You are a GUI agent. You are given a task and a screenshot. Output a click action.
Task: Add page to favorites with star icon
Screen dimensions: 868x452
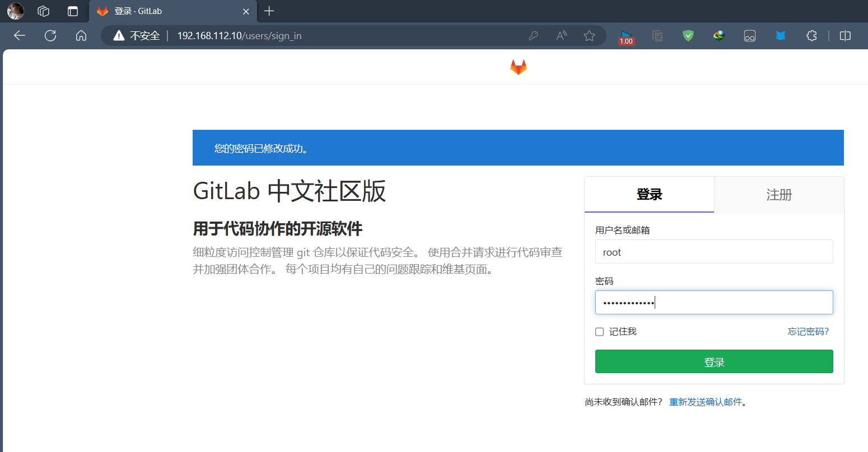[589, 36]
